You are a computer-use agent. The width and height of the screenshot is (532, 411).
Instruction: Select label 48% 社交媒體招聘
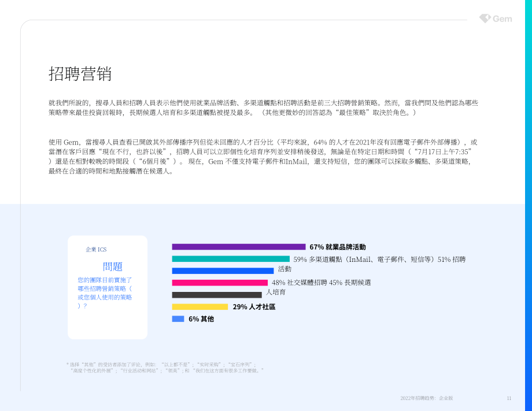300,283
